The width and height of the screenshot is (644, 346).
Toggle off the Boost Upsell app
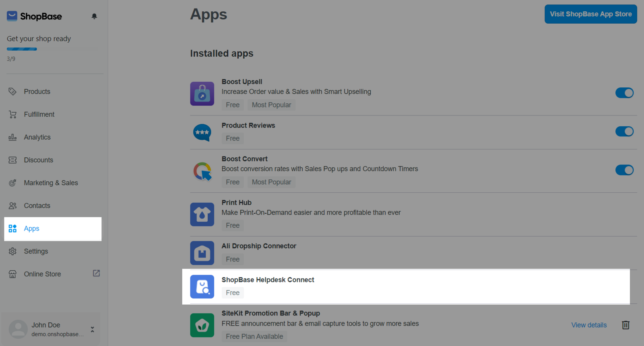[x=624, y=93]
